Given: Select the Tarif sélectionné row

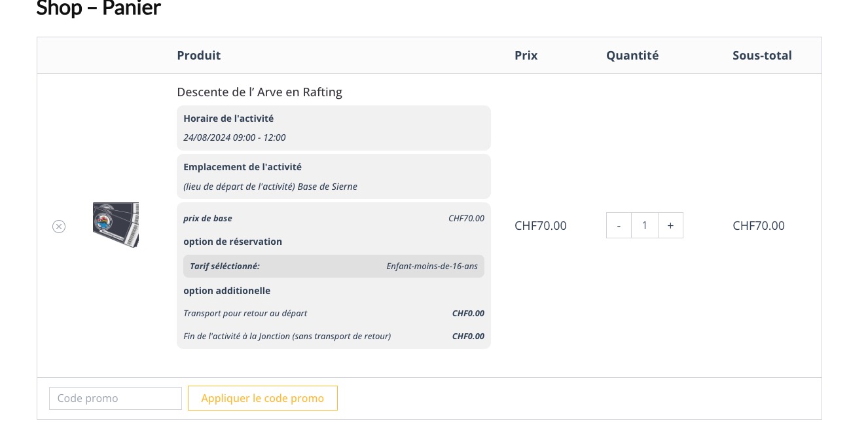Looking at the screenshot, I should click(334, 266).
